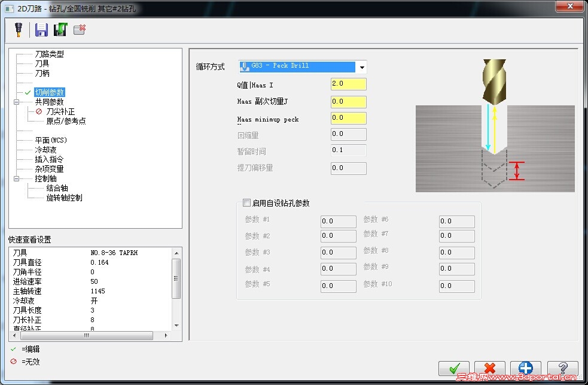
Task: Select 共同参数 tree item
Action: 49,102
